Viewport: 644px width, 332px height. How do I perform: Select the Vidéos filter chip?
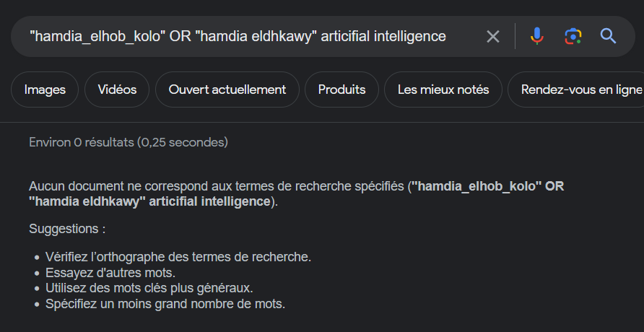[117, 89]
